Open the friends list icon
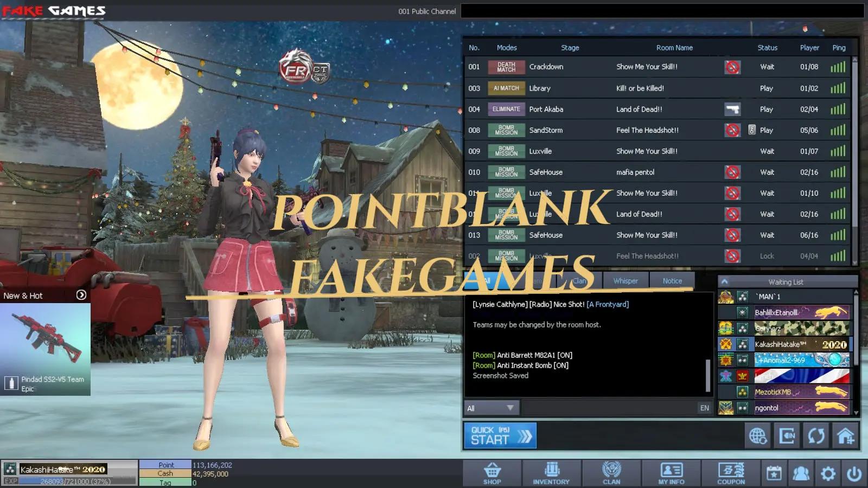The height and width of the screenshot is (488, 868). point(801,473)
